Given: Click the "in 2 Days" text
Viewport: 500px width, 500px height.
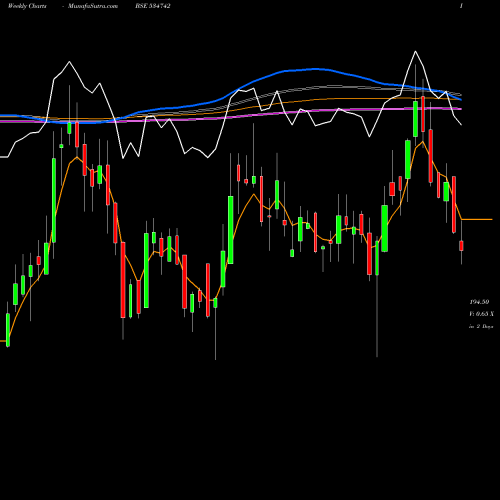Looking at the screenshot, I should 481,326.
